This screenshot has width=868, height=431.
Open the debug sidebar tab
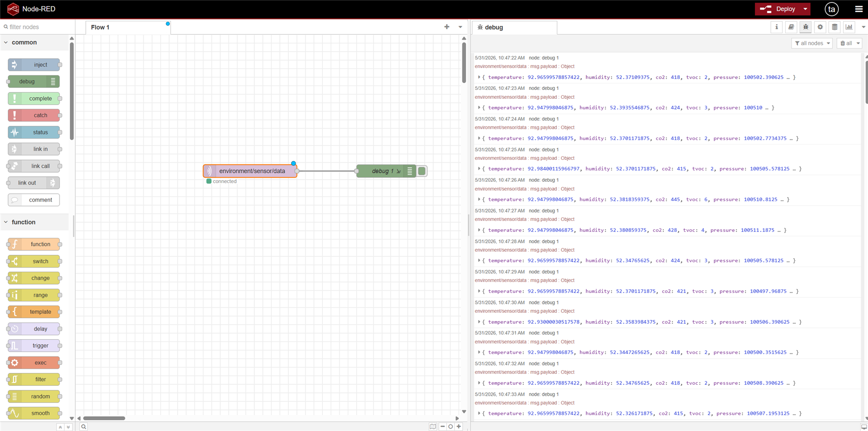click(x=514, y=27)
